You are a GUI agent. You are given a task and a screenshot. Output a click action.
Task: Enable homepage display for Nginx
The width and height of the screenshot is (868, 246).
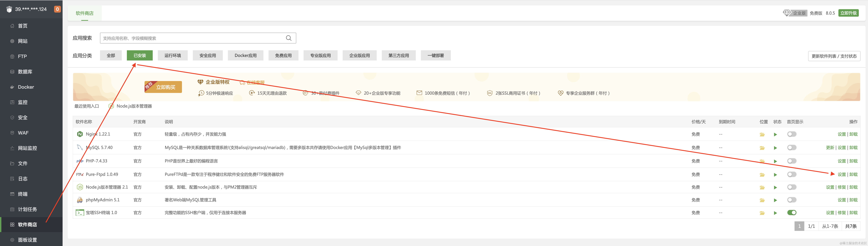click(791, 134)
